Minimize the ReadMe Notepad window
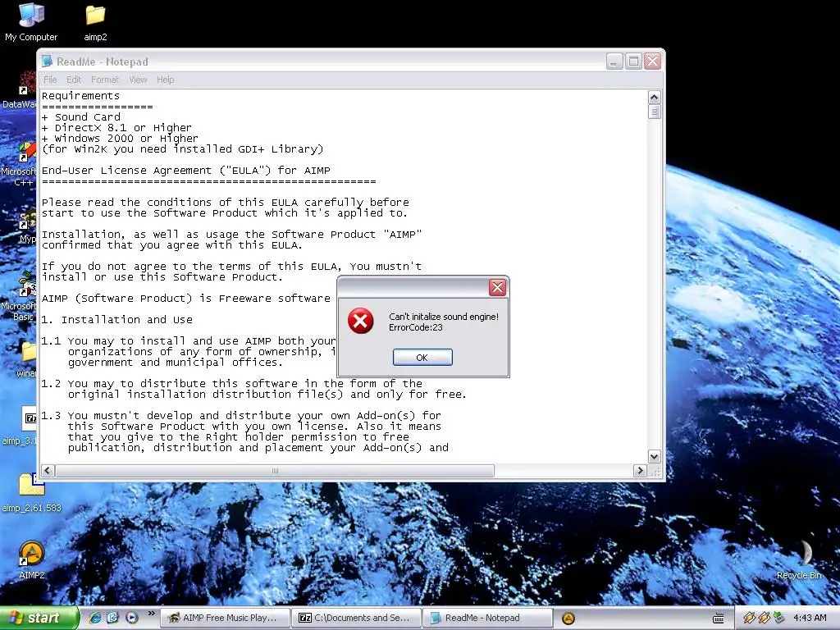Image resolution: width=840 pixels, height=630 pixels. (x=614, y=62)
